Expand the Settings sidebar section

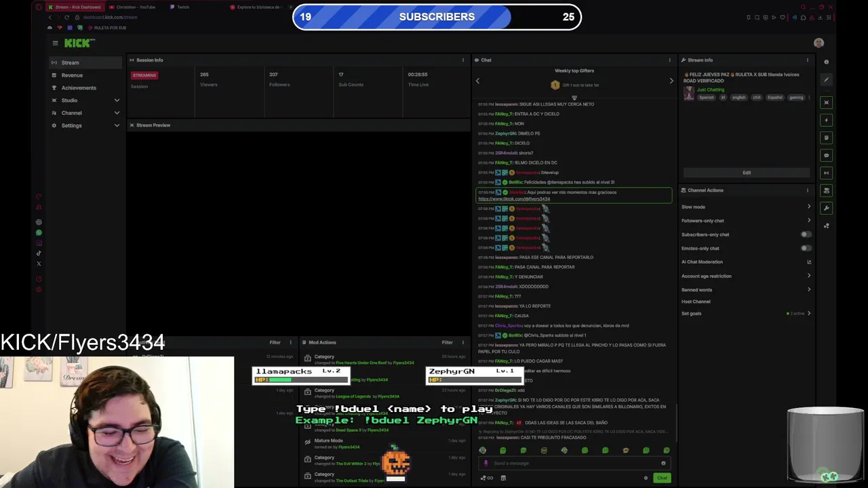pyautogui.click(x=85, y=125)
